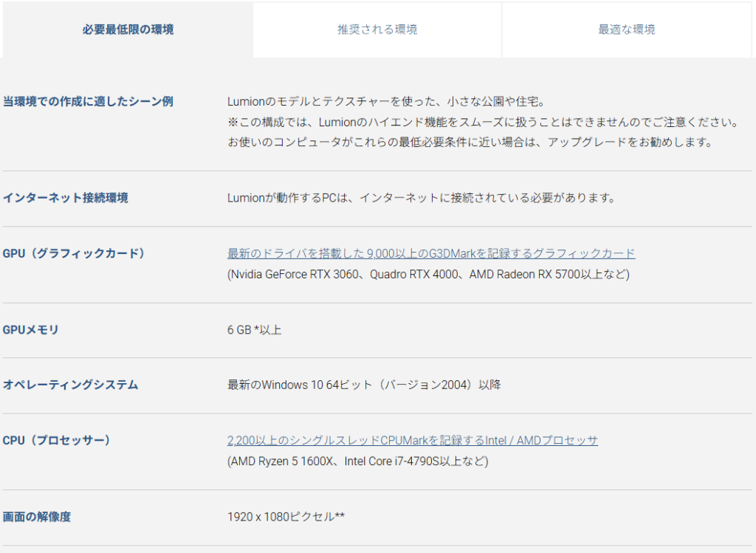This screenshot has width=756, height=553.
Task: Click the インターネット接続環境 row heading
Action: (66, 198)
